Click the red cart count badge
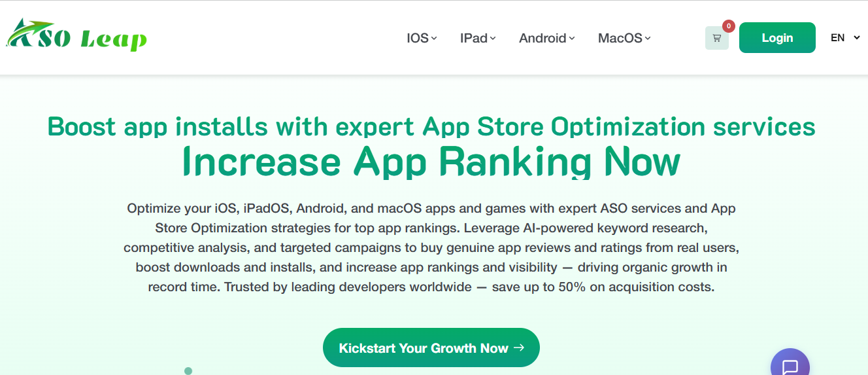868x375 pixels. 729,26
